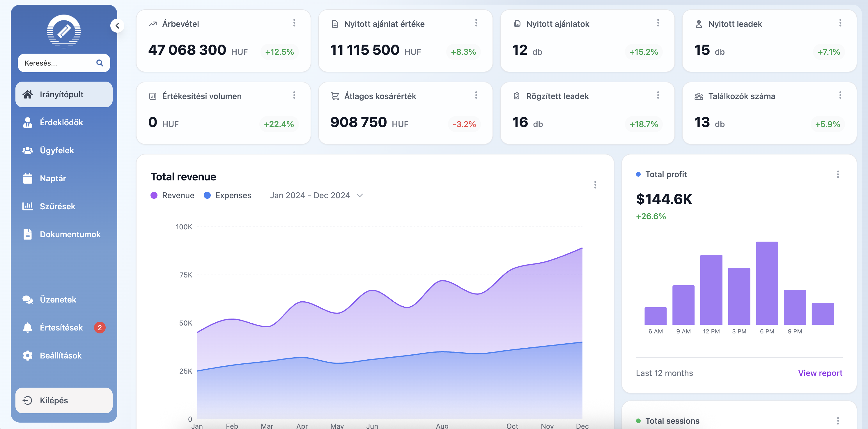Screen dimensions: 868x429
Task: Open Naptár from sidebar menu
Action: click(x=53, y=178)
